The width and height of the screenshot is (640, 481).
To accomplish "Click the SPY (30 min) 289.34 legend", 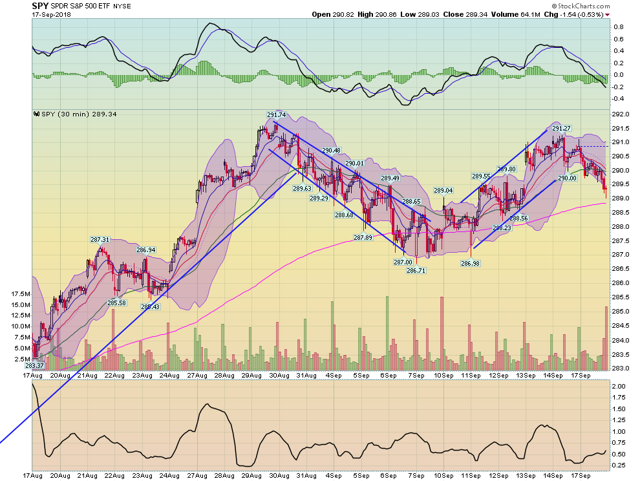I will coord(79,114).
